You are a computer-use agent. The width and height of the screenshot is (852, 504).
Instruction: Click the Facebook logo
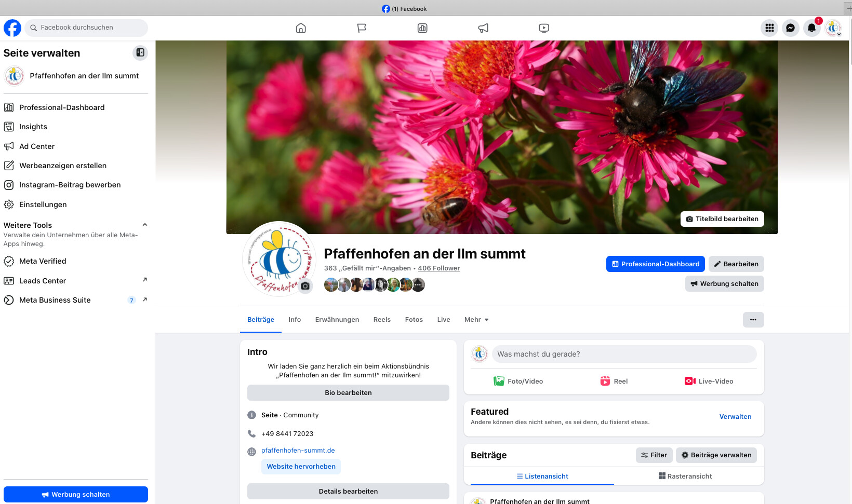[12, 28]
